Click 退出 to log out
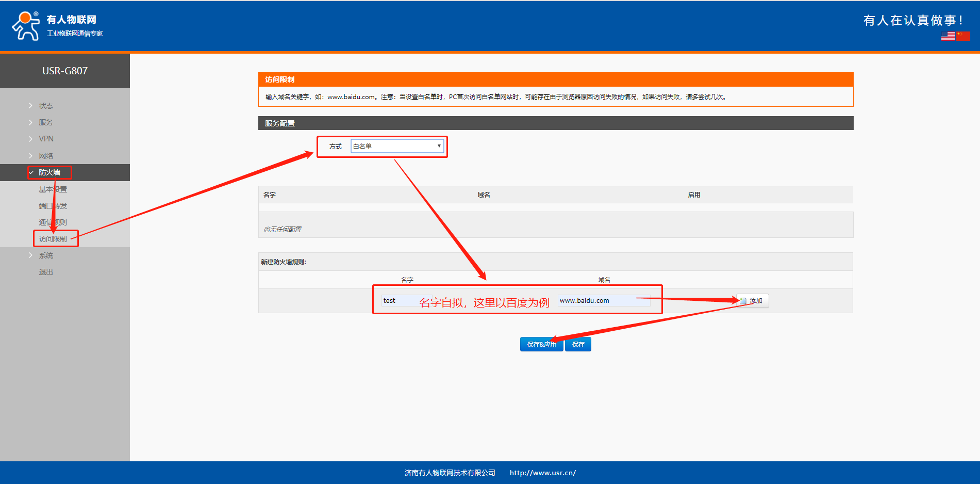The image size is (980, 484). 46,272
